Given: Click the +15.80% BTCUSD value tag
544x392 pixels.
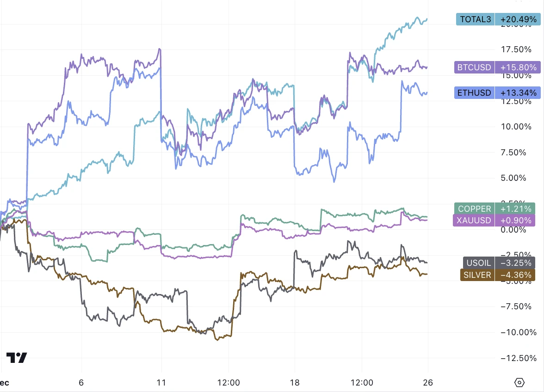Looking at the screenshot, I should [x=516, y=67].
